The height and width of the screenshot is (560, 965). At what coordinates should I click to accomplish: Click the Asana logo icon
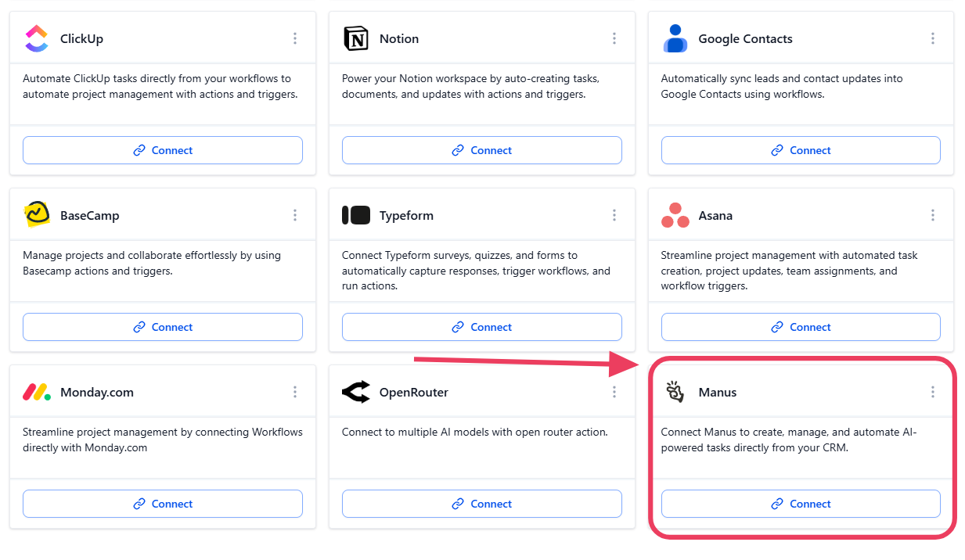coord(675,215)
